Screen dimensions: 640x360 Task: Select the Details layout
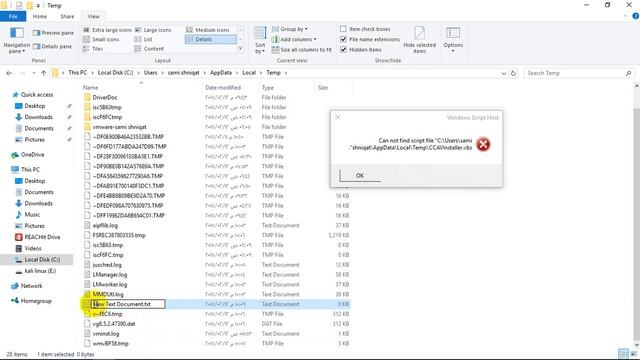(x=211, y=39)
